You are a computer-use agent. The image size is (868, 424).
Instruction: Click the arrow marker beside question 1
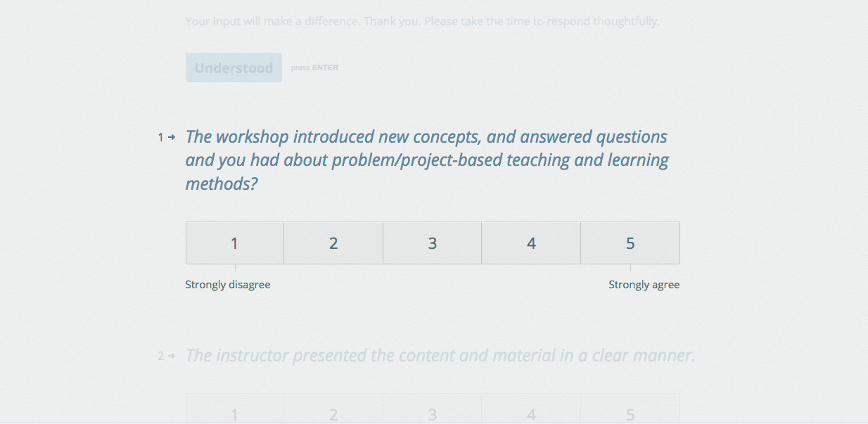[172, 137]
